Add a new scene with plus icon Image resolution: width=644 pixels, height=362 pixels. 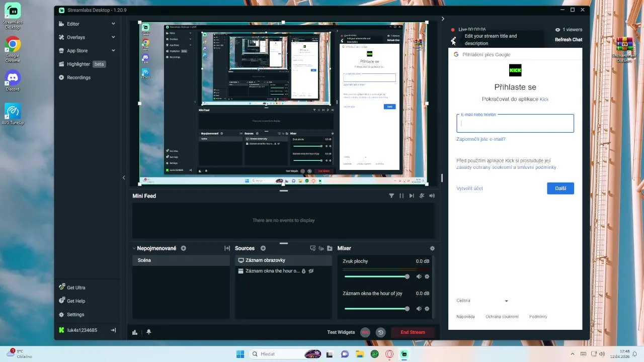coord(184,248)
